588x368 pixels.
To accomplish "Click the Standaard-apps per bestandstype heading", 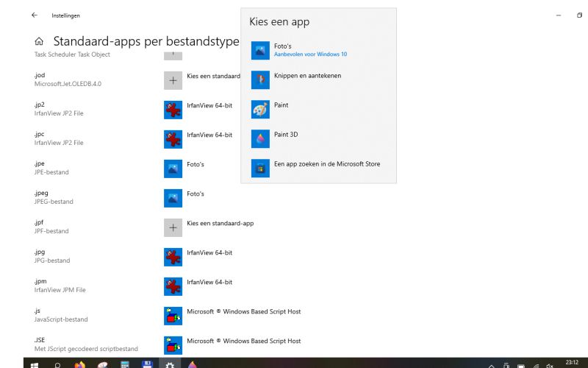I will click(x=146, y=41).
